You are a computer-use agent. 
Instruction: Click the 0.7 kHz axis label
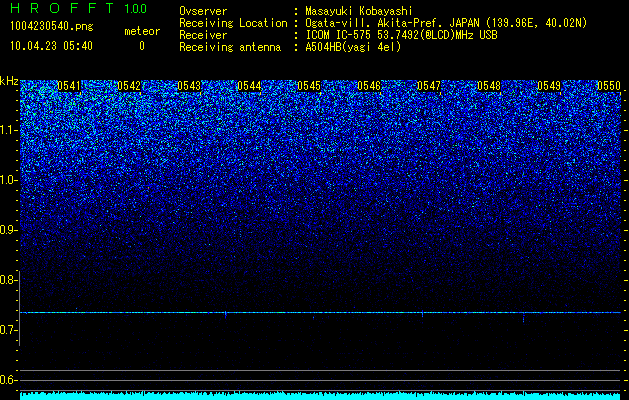(8, 330)
